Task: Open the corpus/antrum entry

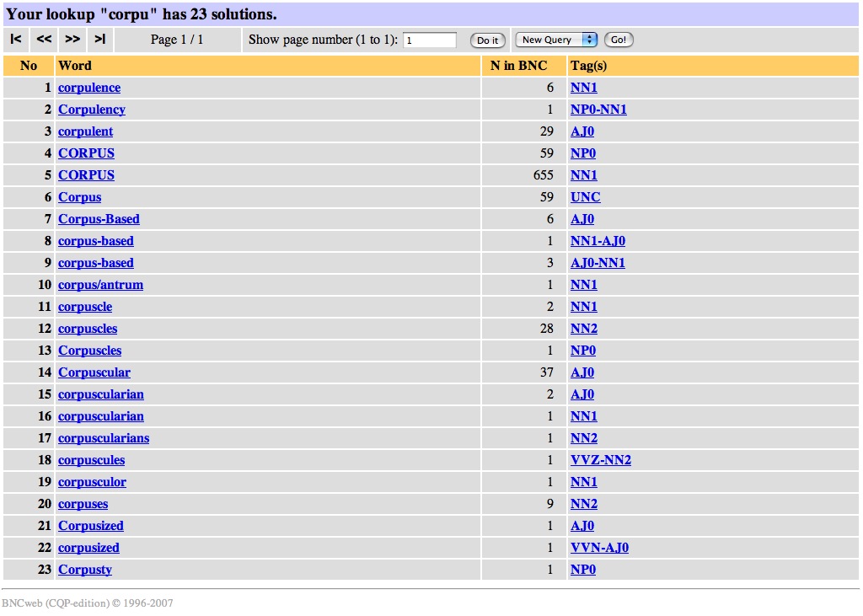Action: (100, 285)
